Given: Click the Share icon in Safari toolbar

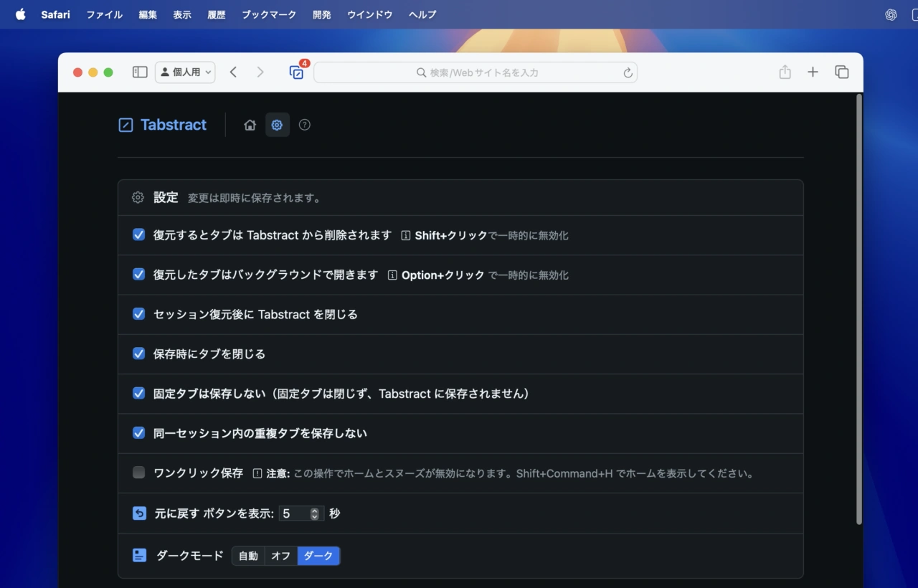Looking at the screenshot, I should coord(785,72).
